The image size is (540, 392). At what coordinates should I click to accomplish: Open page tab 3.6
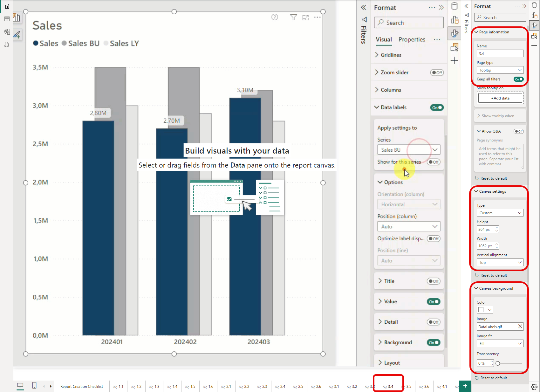[424, 387]
